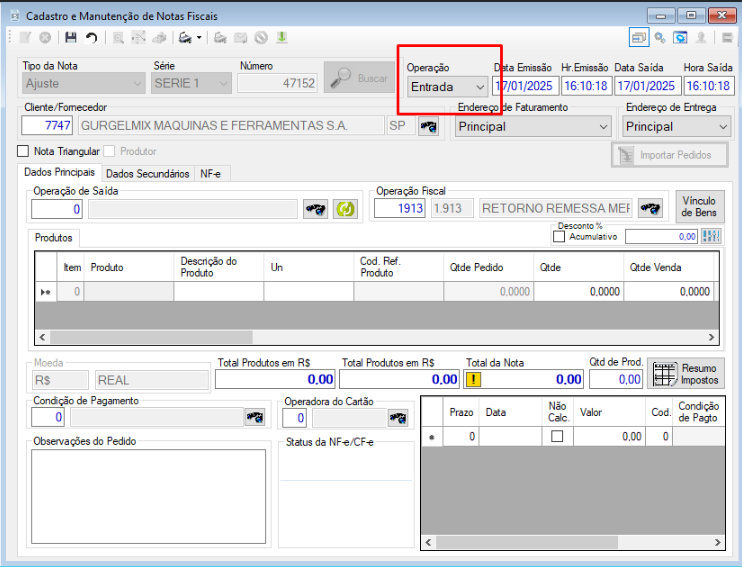Click the greyed cancel X circle icon in the toolbar
742x567 pixels.
[x=45, y=37]
